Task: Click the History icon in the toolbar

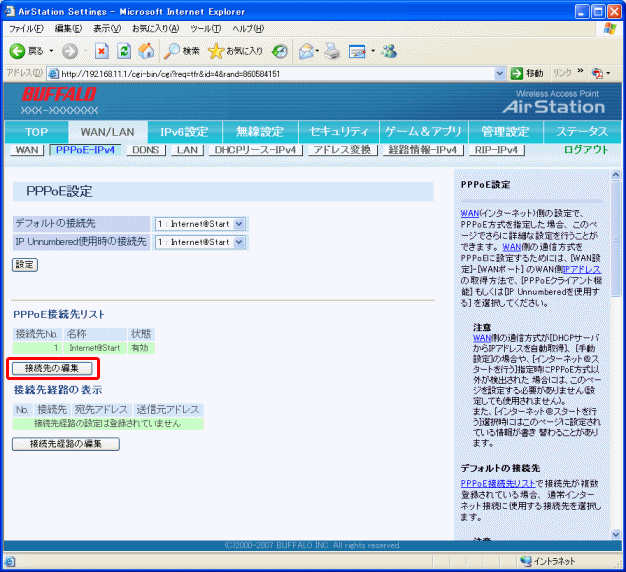Action: [x=281, y=51]
